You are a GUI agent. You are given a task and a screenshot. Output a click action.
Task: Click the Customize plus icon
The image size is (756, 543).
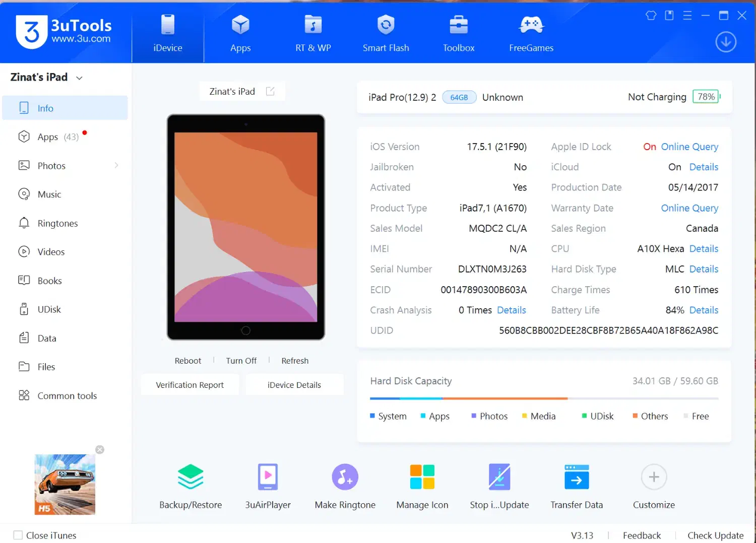(654, 477)
